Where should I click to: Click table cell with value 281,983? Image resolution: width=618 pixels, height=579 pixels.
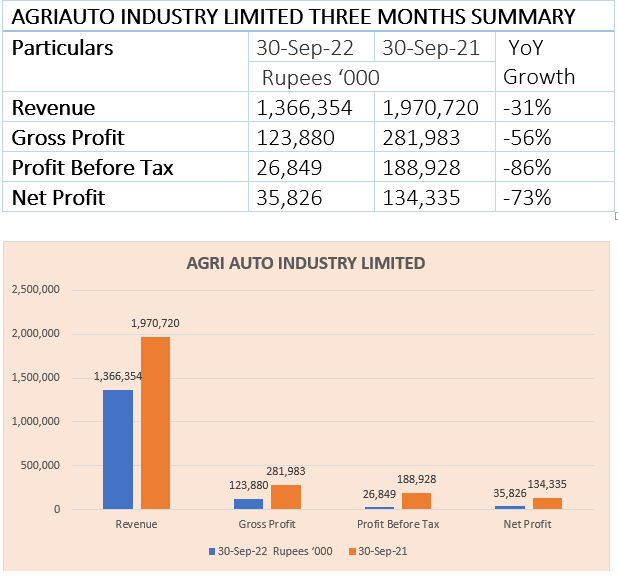pos(435,137)
